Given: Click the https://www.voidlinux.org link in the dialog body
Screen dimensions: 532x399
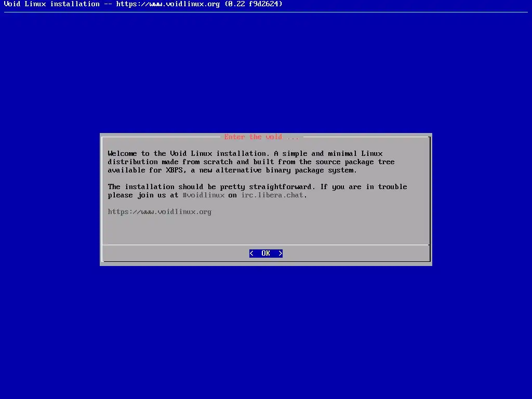Looking at the screenshot, I should click(x=159, y=212).
